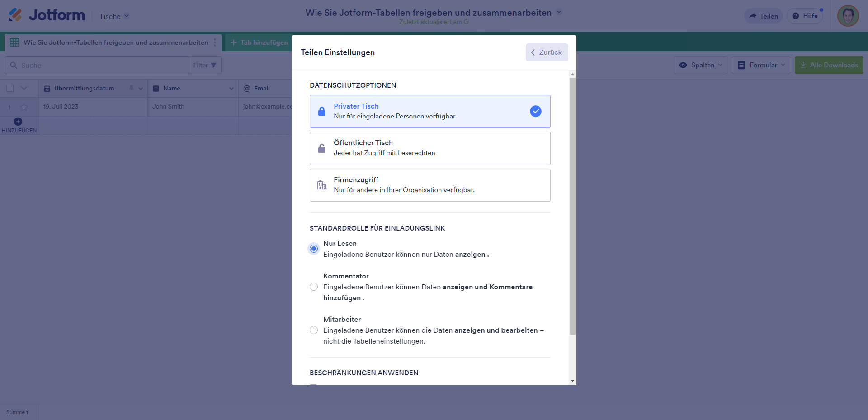Click the refresh icon next to Zuletzt aktualisiert

pos(467,22)
